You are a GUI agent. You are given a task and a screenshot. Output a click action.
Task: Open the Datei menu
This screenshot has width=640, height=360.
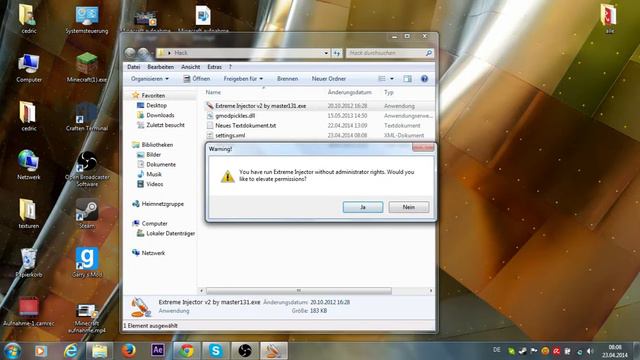point(133,67)
